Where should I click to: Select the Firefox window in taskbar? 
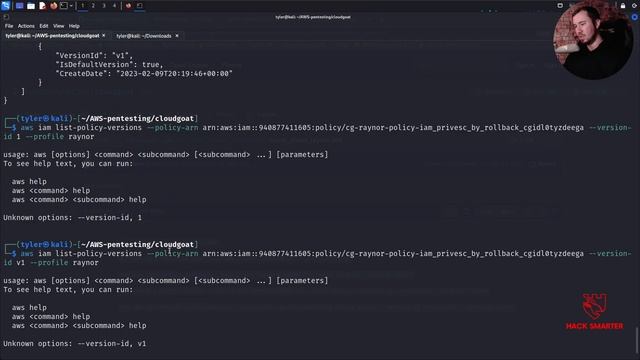tap(128, 6)
